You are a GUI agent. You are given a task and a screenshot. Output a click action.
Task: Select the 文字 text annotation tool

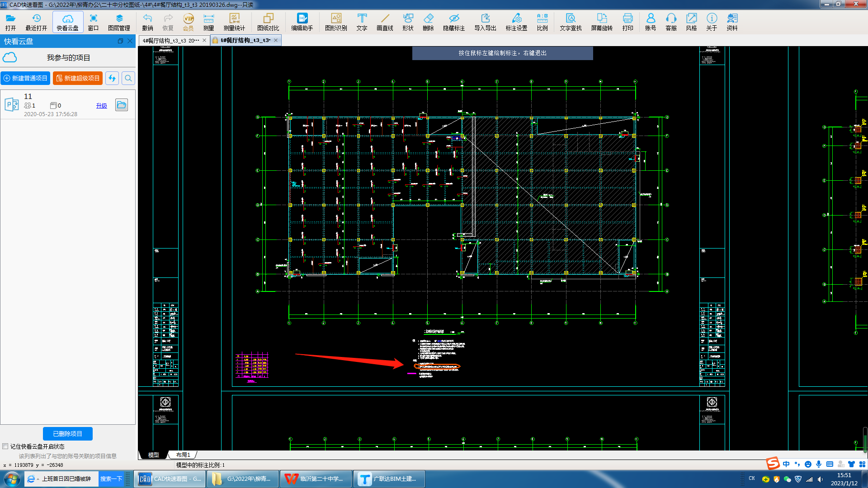[x=362, y=22]
